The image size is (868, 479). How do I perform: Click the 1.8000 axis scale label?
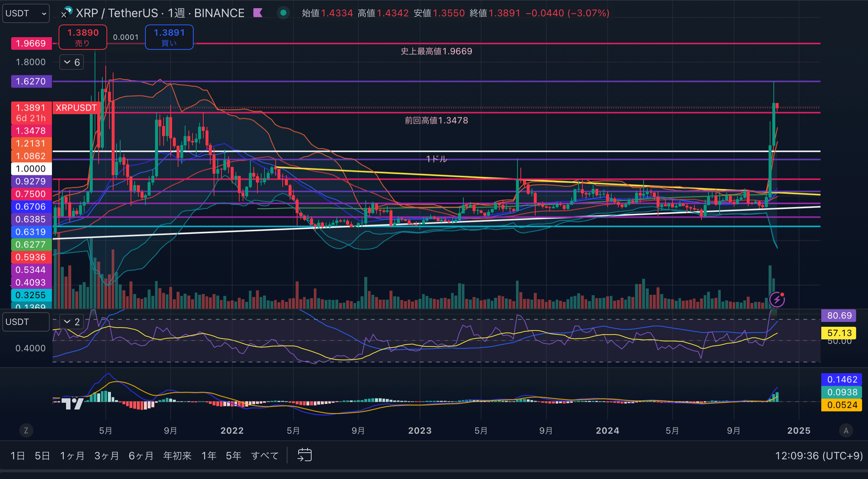[31, 62]
